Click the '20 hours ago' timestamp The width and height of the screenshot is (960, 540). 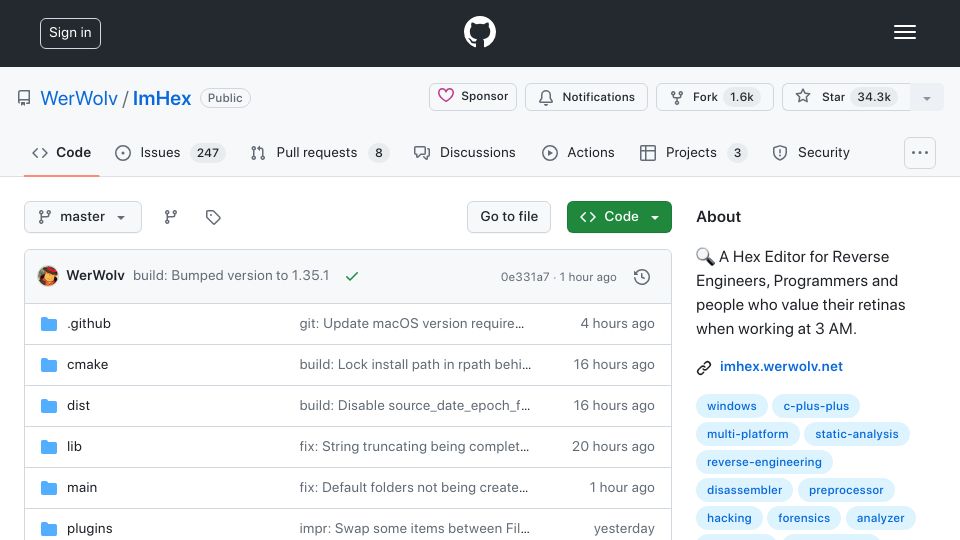[x=613, y=446]
